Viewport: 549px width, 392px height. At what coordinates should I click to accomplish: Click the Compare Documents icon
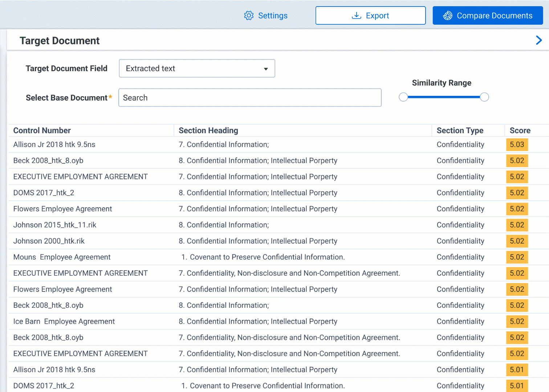pyautogui.click(x=448, y=16)
